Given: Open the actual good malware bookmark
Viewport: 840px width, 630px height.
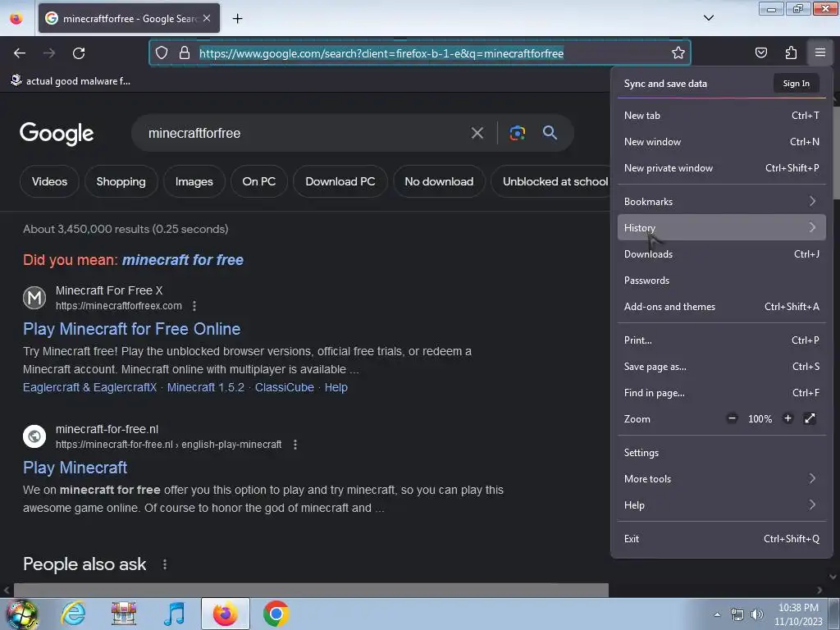Looking at the screenshot, I should [x=71, y=81].
